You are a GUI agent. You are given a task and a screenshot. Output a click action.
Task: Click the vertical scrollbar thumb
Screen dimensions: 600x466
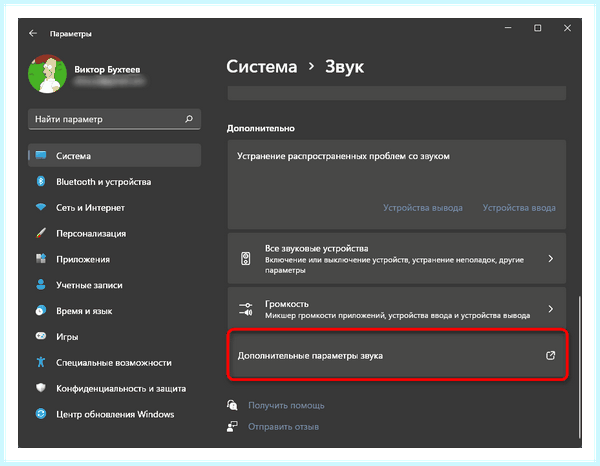[579, 367]
